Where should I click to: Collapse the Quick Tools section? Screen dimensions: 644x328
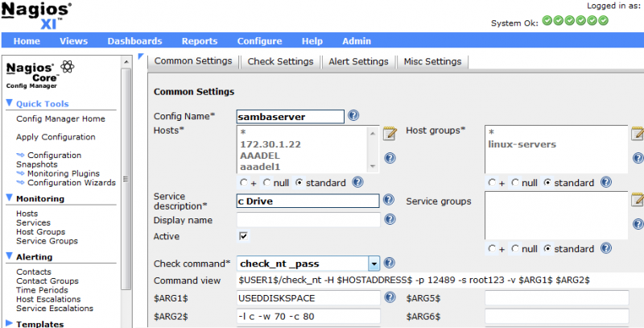click(10, 103)
